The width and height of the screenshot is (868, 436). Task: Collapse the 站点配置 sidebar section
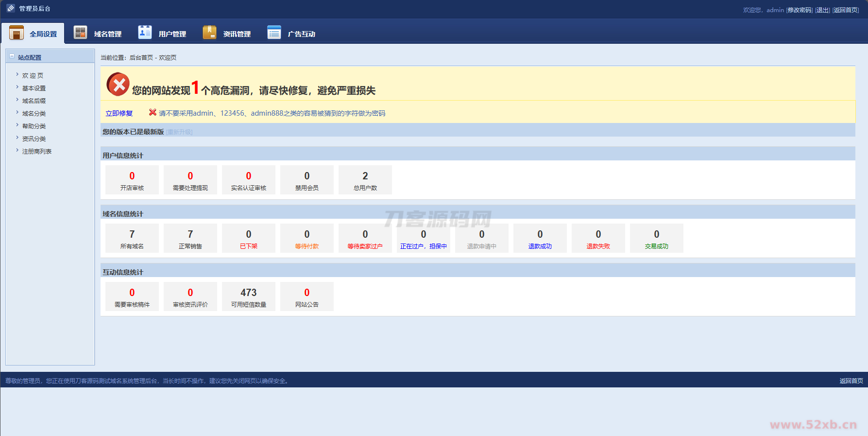12,57
